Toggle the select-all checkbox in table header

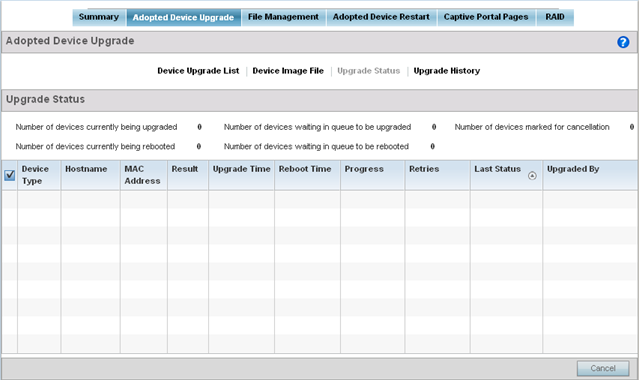9,175
